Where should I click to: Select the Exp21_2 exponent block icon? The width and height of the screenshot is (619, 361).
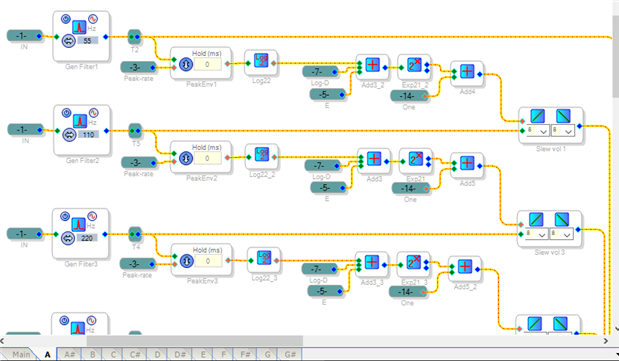click(414, 64)
